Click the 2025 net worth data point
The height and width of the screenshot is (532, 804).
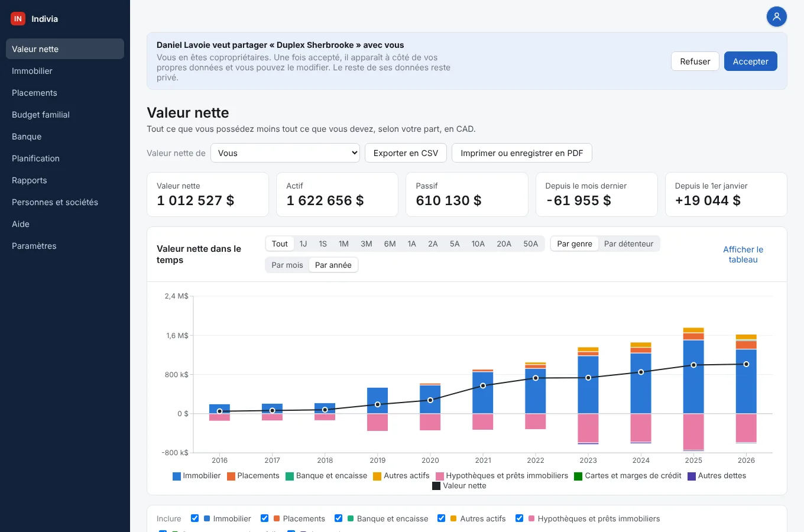[693, 365]
